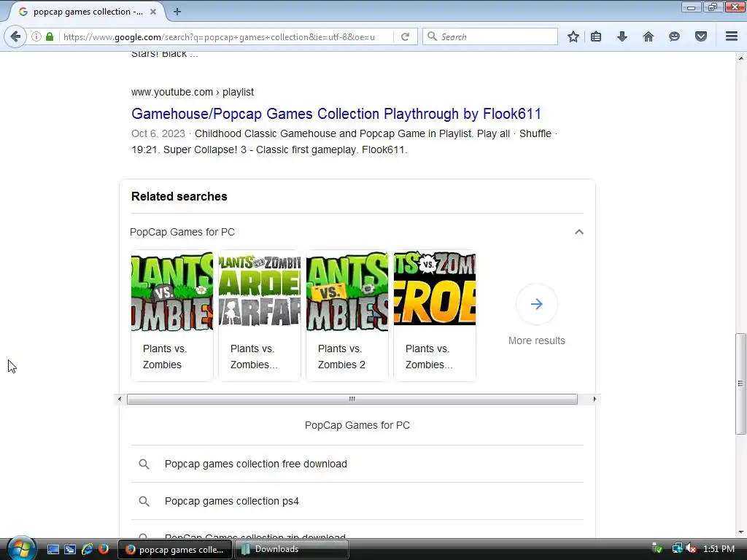This screenshot has height=560, width=747.
Task: Click the More results arrow button
Action: 537,304
